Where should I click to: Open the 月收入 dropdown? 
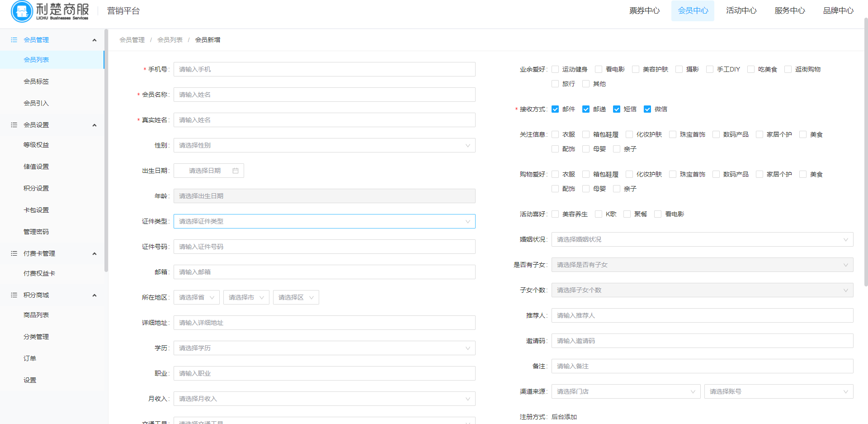coord(325,399)
